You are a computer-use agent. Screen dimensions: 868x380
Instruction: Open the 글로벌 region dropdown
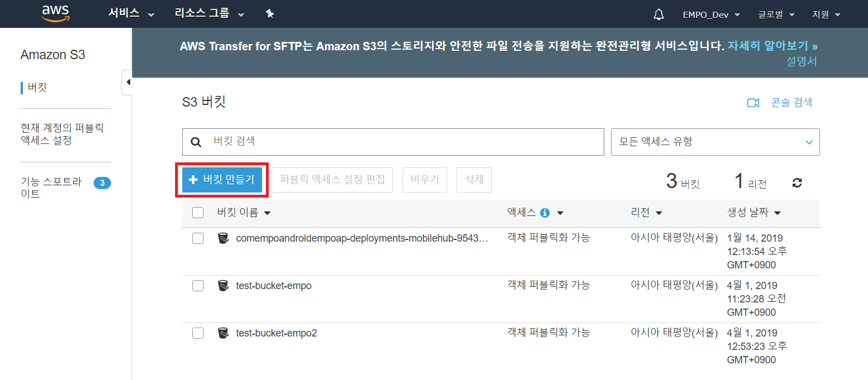[776, 15]
